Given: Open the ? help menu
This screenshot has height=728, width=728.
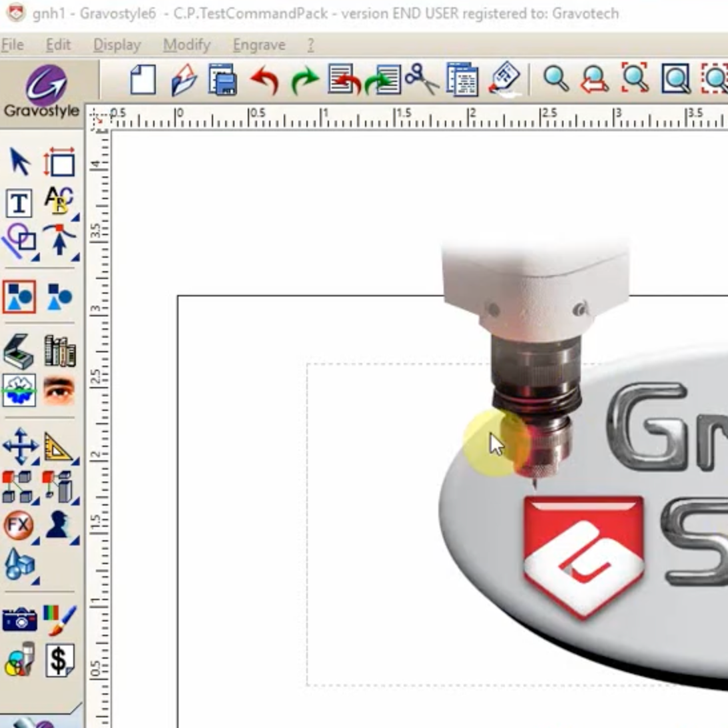Looking at the screenshot, I should (310, 45).
